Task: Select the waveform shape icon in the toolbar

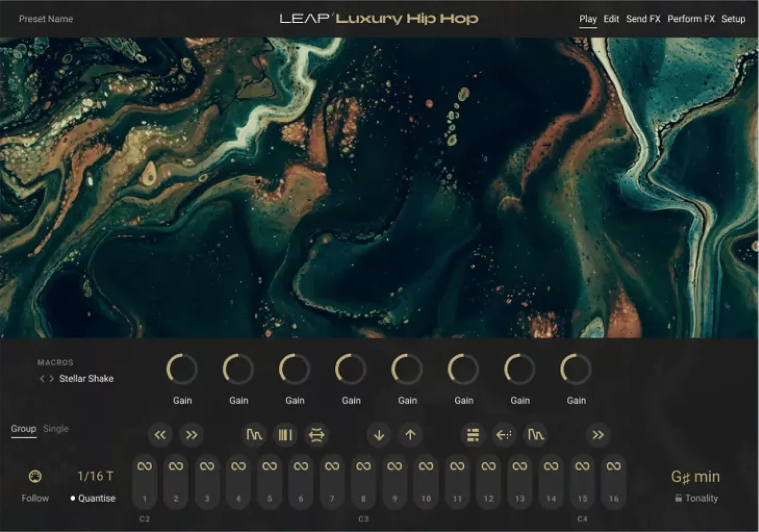Action: click(x=254, y=435)
